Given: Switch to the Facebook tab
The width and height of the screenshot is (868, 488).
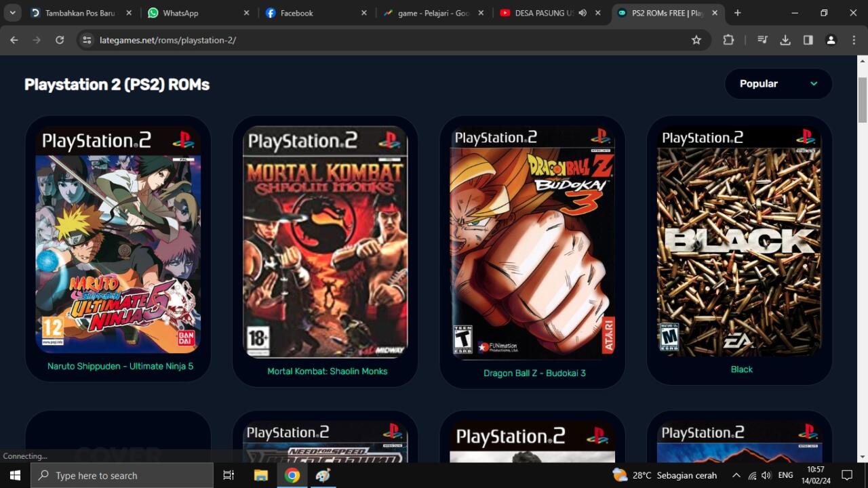Looking at the screenshot, I should [299, 12].
